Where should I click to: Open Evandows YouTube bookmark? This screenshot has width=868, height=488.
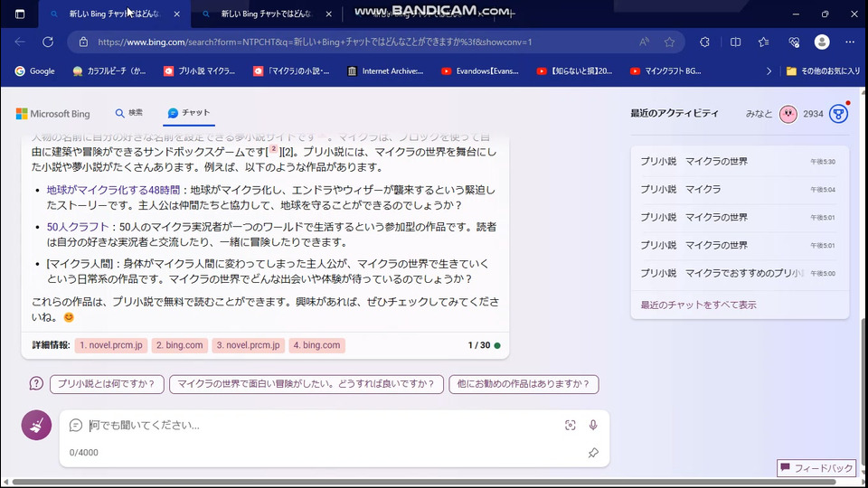point(480,70)
